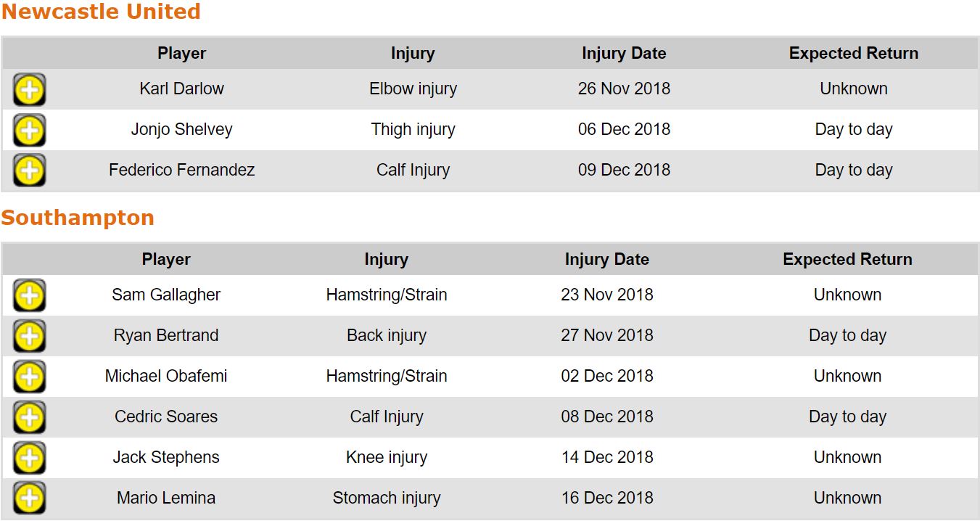Click the plus icon beside Karl Darlow

coord(29,90)
